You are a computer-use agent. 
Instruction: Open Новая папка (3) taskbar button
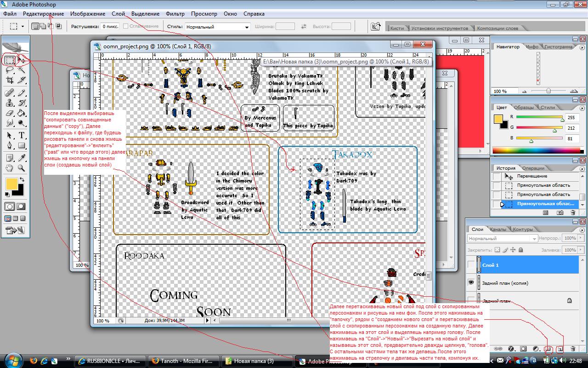pyautogui.click(x=258, y=361)
